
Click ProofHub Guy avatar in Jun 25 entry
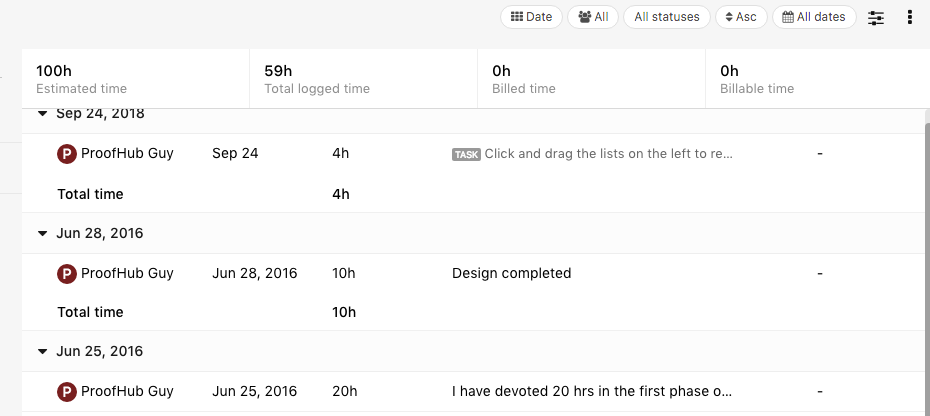pyautogui.click(x=67, y=392)
